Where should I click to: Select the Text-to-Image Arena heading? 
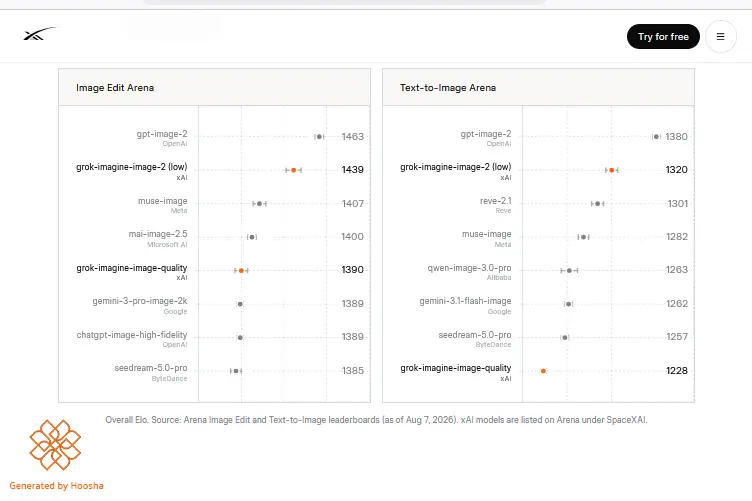448,88
